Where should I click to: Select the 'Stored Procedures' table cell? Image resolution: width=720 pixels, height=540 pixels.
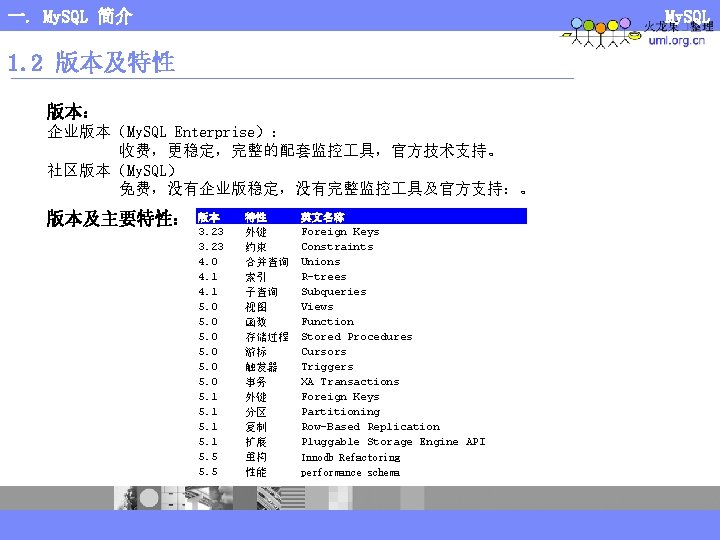tap(357, 337)
